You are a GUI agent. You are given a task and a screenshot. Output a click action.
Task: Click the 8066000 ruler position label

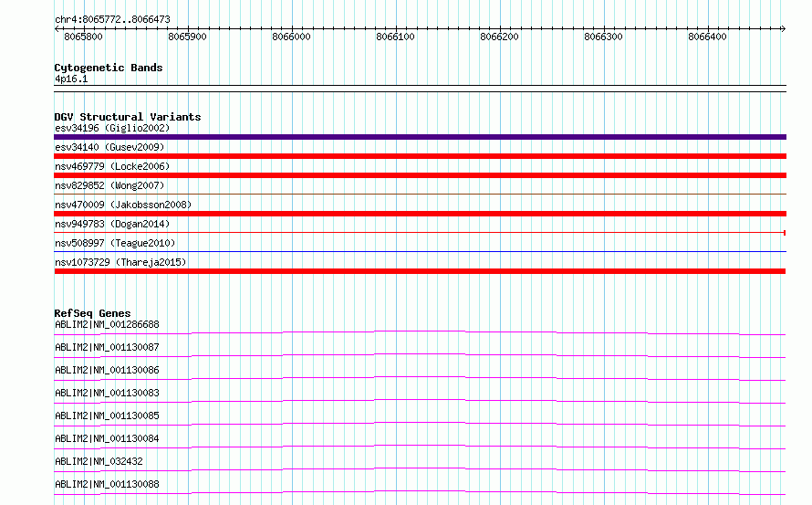point(292,37)
